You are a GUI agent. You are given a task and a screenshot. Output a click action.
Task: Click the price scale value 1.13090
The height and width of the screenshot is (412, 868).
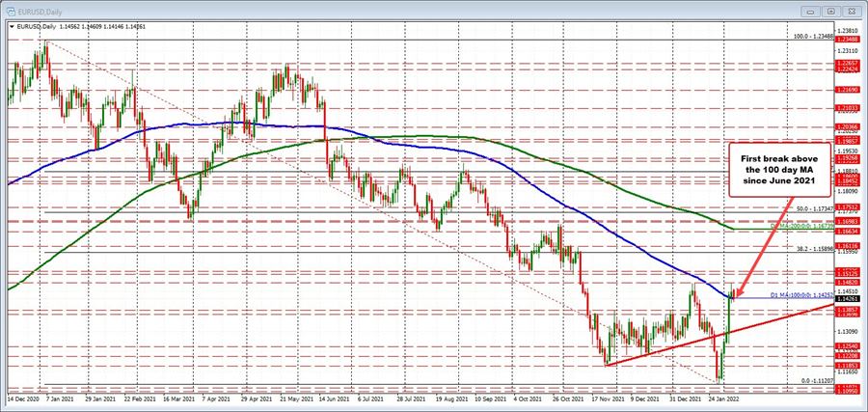pos(847,331)
